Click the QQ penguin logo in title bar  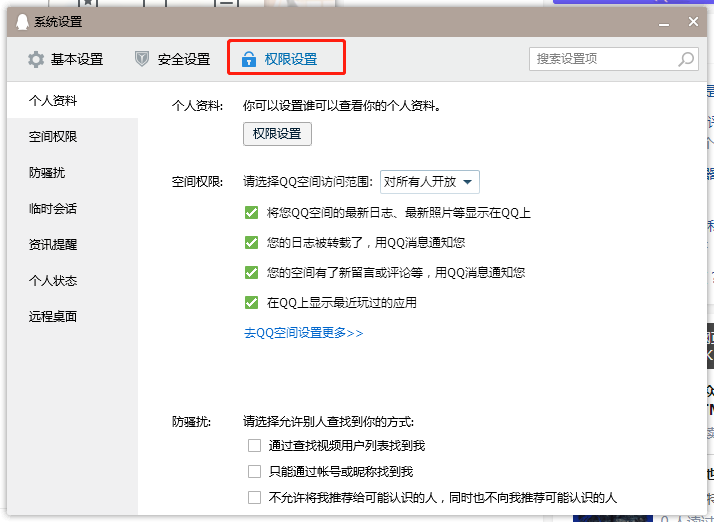click(x=22, y=21)
